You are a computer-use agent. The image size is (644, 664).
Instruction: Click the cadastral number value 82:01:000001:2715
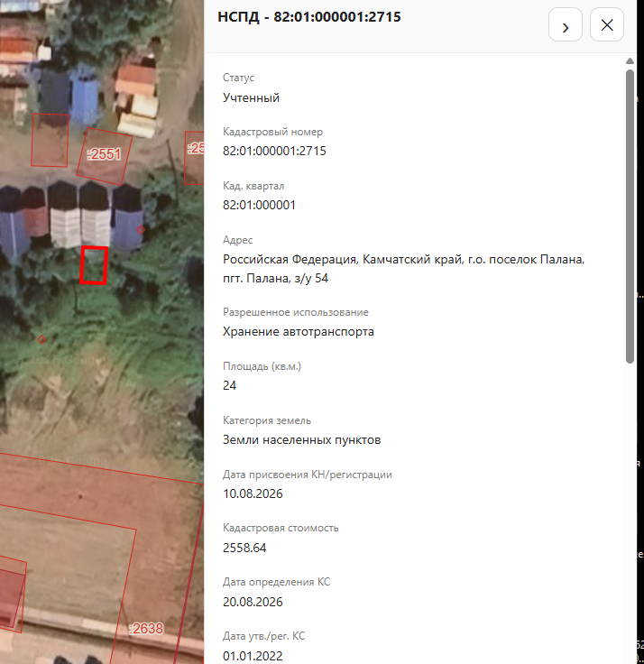[274, 151]
